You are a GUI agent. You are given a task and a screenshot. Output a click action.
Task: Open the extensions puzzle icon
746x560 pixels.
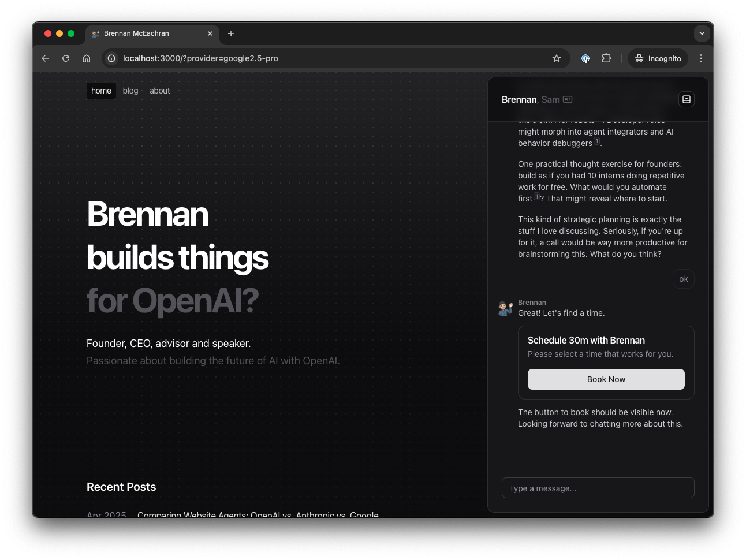(606, 58)
